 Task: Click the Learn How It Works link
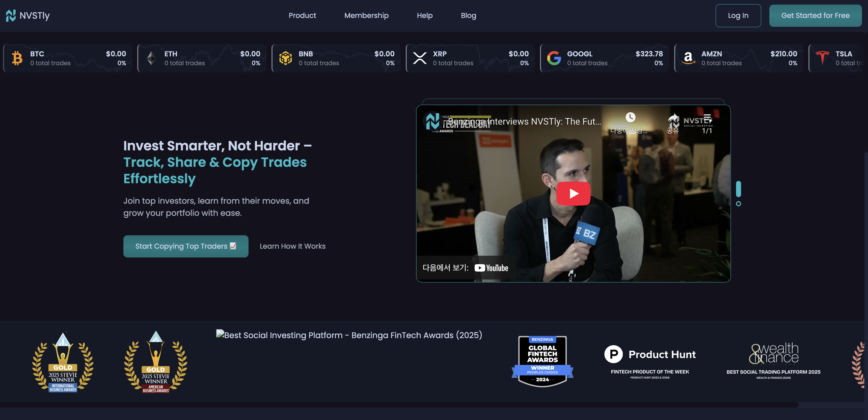(x=292, y=246)
